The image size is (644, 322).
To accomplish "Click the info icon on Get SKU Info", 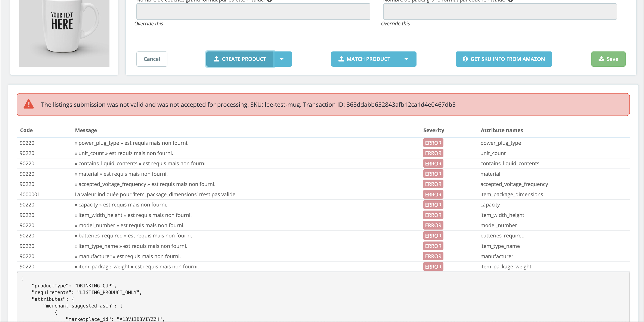I will (465, 59).
